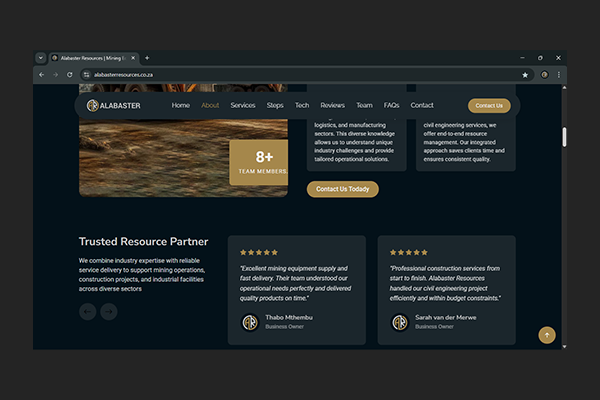
Task: Open site information icon in address bar
Action: coord(86,75)
